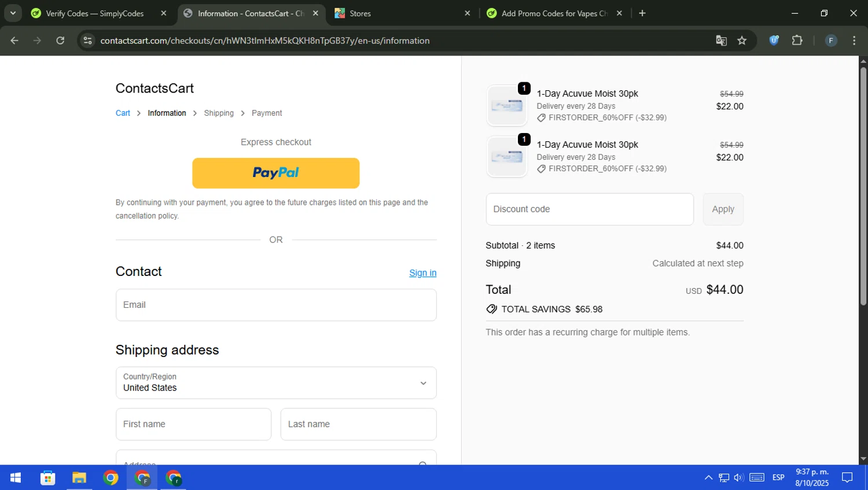
Task: Click the Apply discount button
Action: pos(723,209)
